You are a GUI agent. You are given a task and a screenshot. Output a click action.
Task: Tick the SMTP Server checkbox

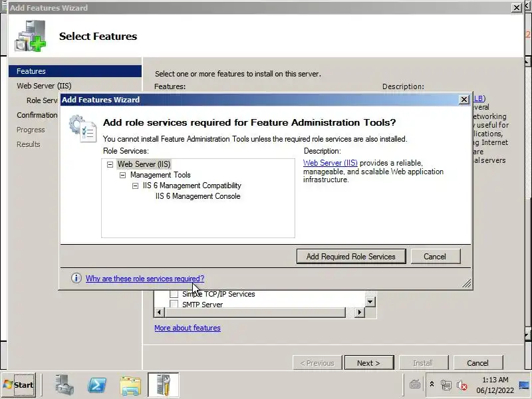[x=174, y=304]
